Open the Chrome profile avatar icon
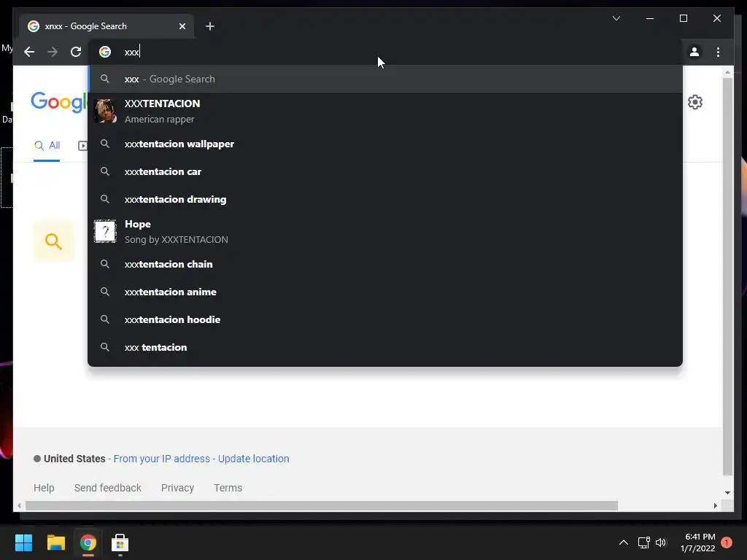Image resolution: width=747 pixels, height=560 pixels. pyautogui.click(x=694, y=52)
